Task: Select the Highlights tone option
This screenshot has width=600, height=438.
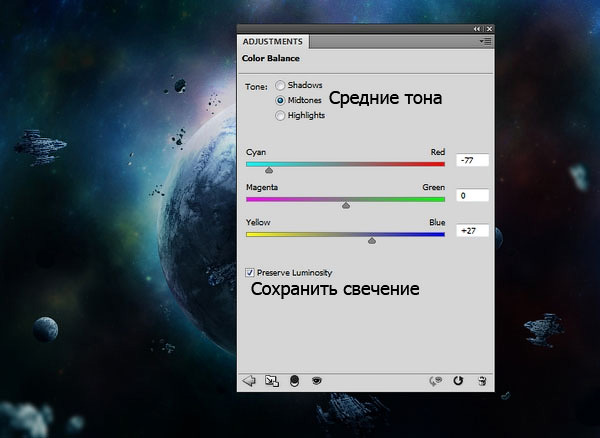Action: coord(280,115)
